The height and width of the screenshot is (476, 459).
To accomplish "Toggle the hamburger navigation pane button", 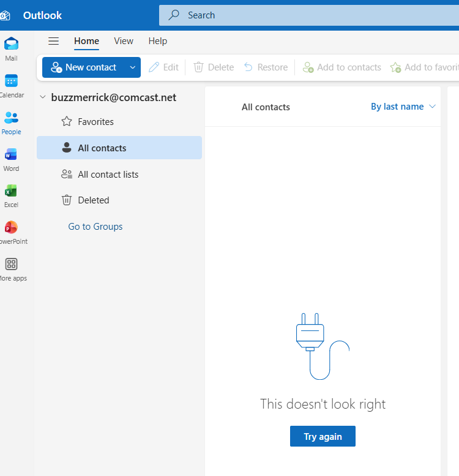I will pyautogui.click(x=54, y=41).
